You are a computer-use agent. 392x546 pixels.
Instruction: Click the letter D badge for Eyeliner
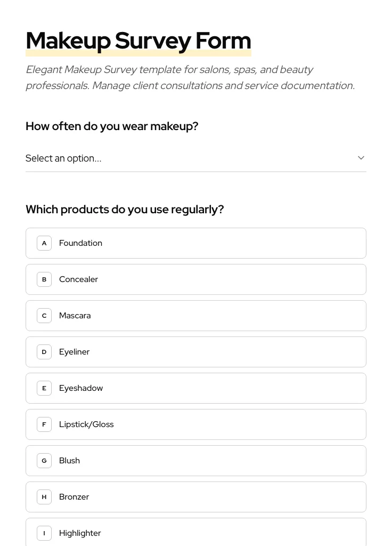tap(44, 351)
